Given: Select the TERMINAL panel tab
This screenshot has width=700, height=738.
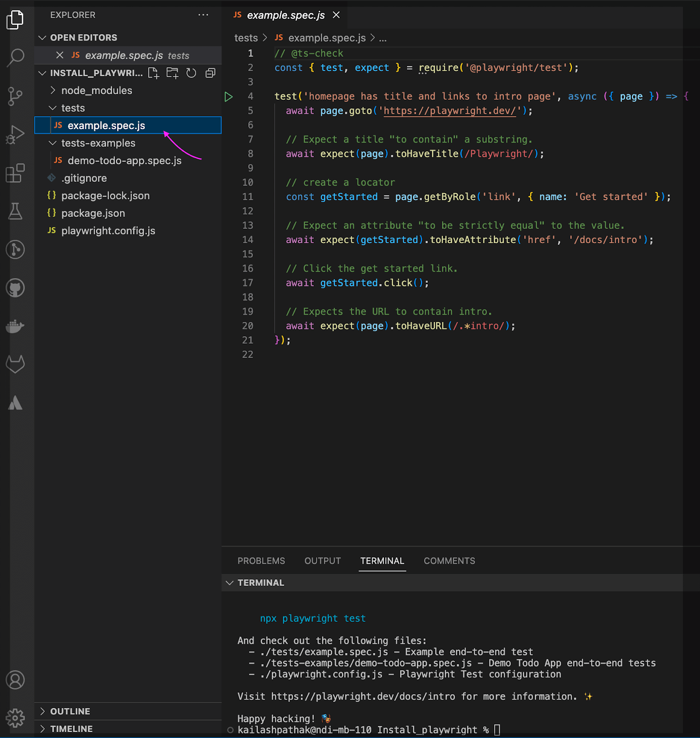Looking at the screenshot, I should pyautogui.click(x=382, y=561).
